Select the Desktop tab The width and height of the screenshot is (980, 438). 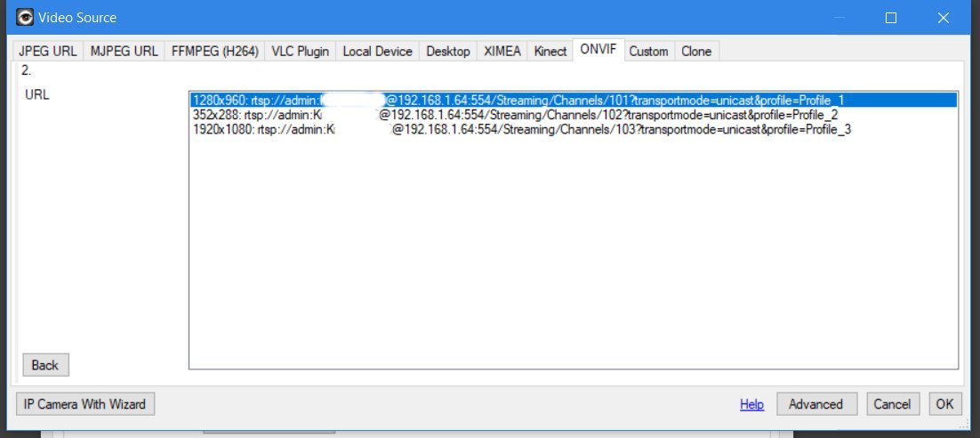pyautogui.click(x=447, y=52)
